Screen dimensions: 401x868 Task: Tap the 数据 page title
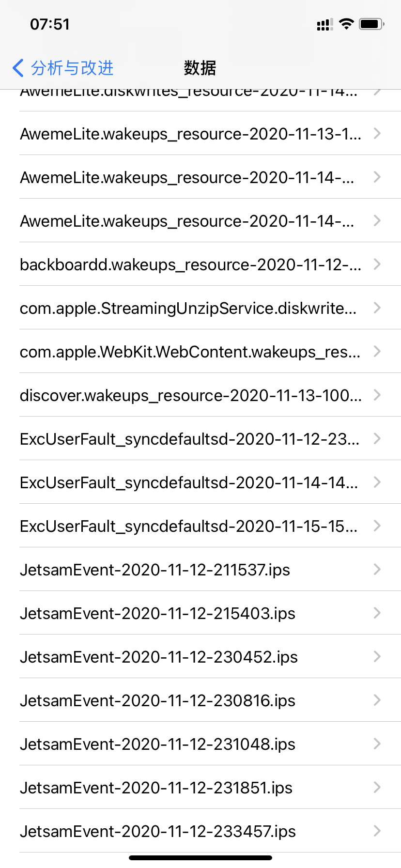click(x=200, y=68)
